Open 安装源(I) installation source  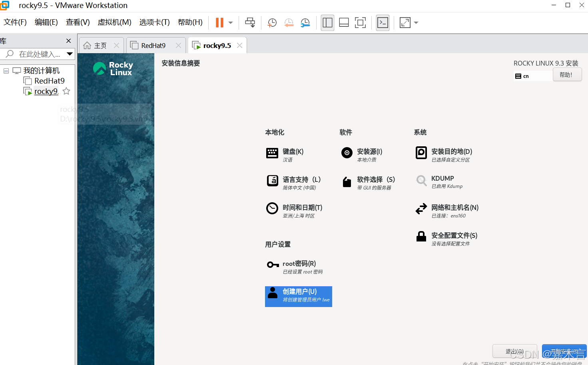[x=362, y=154]
